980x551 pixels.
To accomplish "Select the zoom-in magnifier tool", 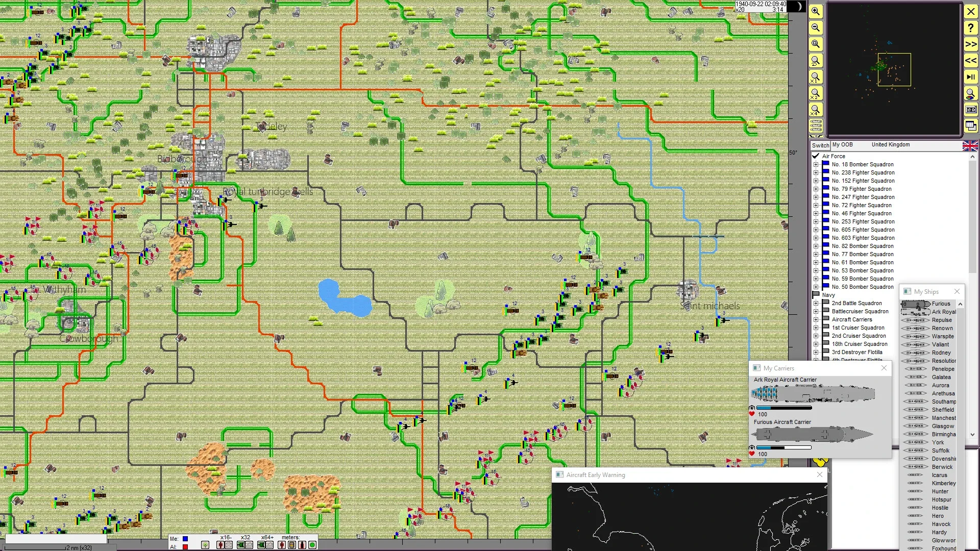I will 816,12.
